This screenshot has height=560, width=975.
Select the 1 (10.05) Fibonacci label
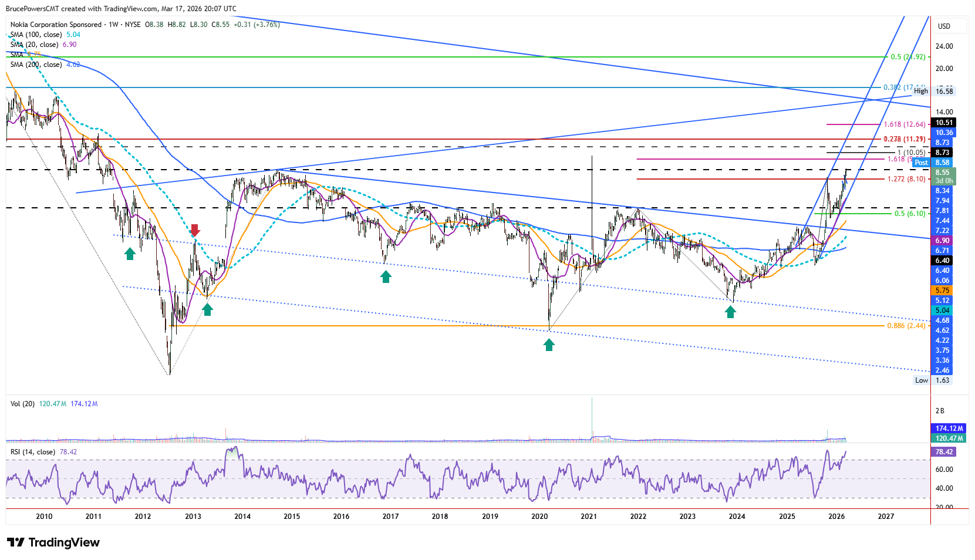[x=912, y=153]
